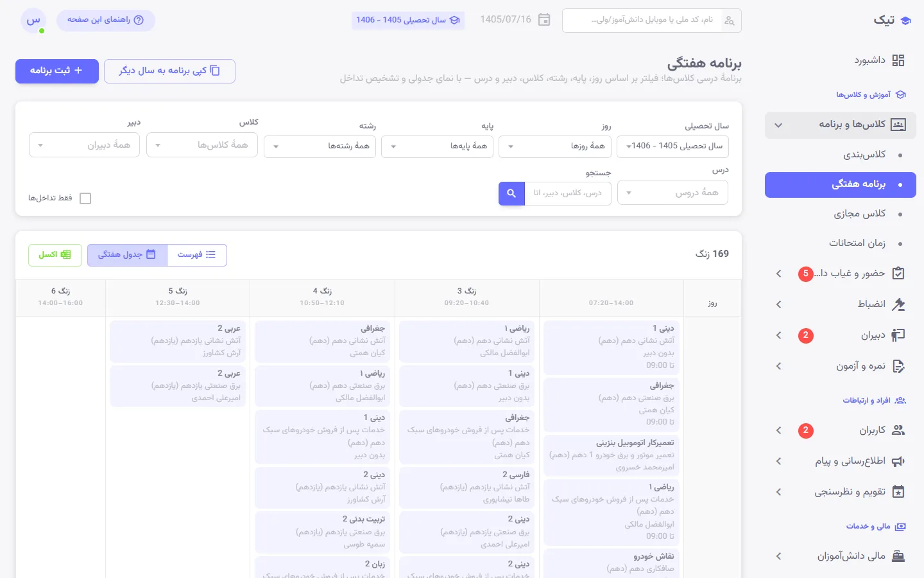Open the فارسی 2 schedule card

tap(468, 487)
